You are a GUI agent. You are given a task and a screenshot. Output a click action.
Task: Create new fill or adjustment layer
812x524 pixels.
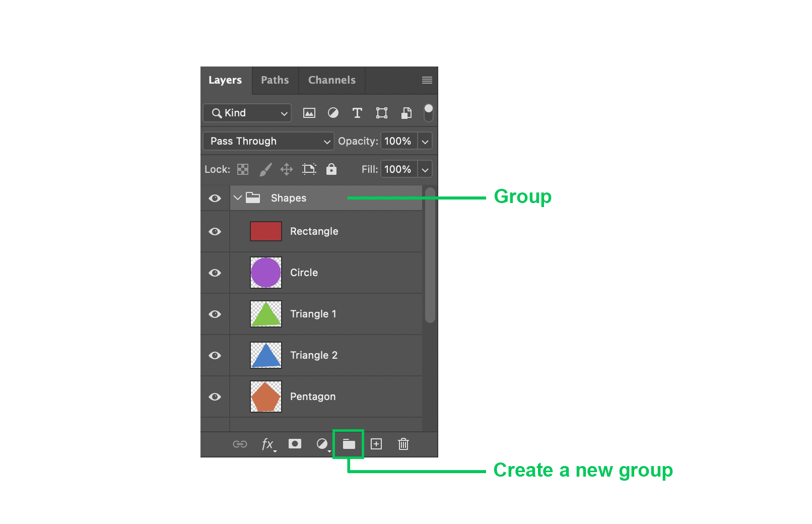tap(322, 444)
